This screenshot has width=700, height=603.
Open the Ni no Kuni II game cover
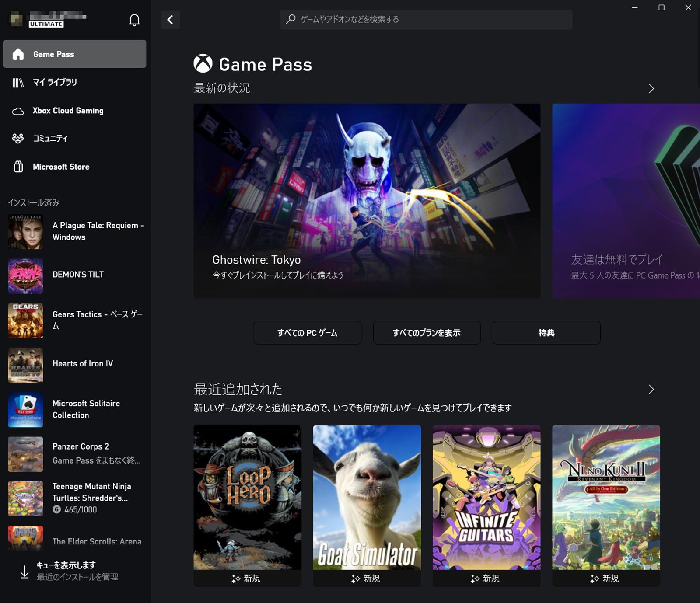tap(606, 498)
